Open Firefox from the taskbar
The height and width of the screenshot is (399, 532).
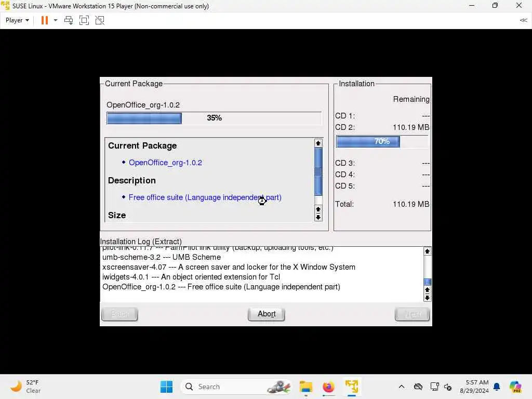point(328,387)
